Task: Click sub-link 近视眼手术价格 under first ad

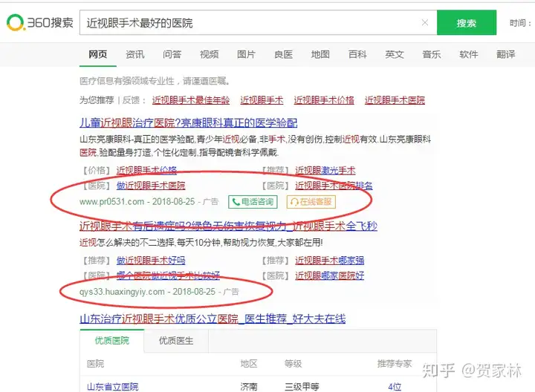Action: pyautogui.click(x=146, y=170)
